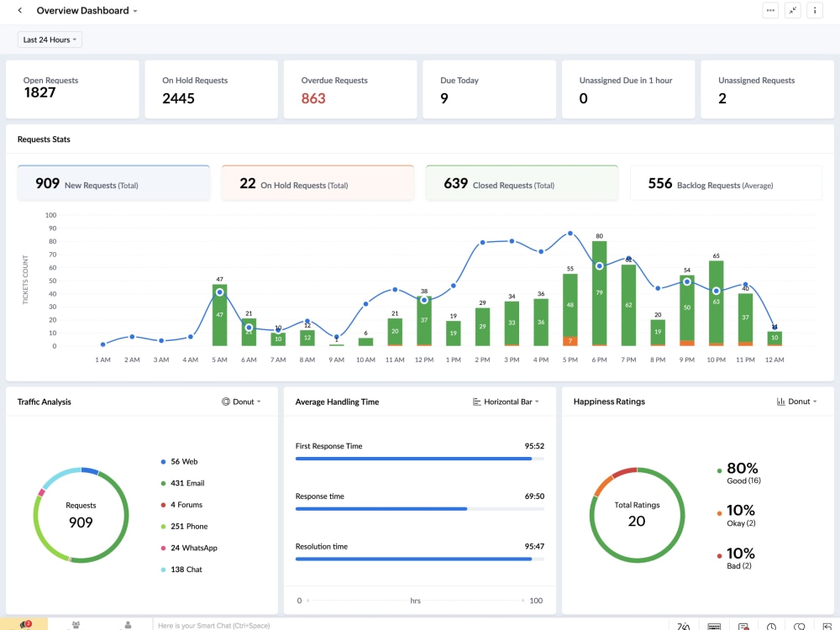Select the 909 New Requests tab
The image size is (840, 630).
(x=113, y=182)
